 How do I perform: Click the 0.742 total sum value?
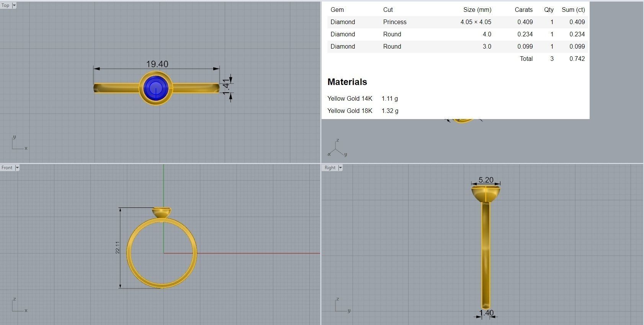[x=577, y=59]
